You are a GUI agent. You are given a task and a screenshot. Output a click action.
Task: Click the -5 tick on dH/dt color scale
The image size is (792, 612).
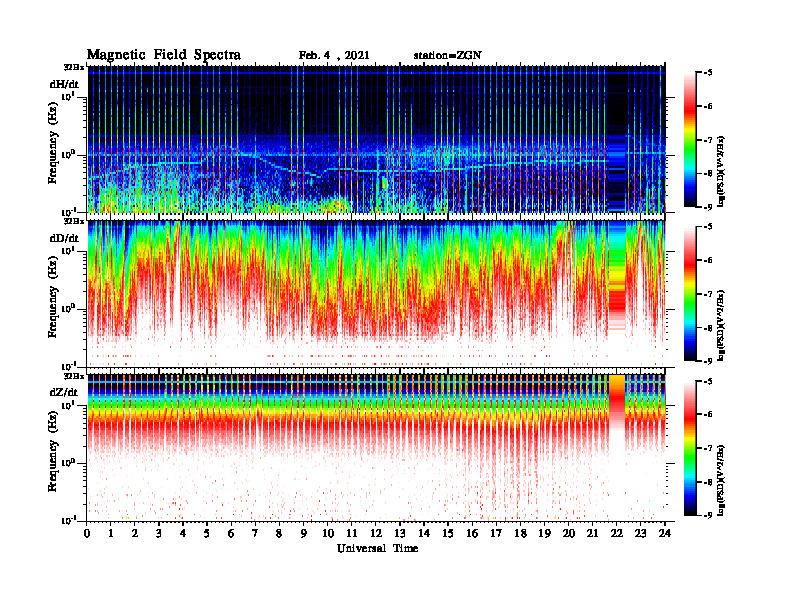tap(708, 73)
